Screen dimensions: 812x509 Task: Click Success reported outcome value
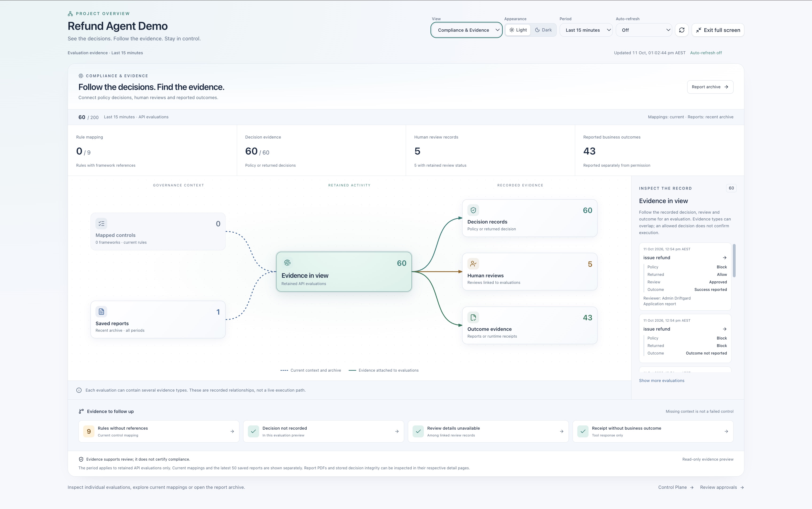coord(711,289)
